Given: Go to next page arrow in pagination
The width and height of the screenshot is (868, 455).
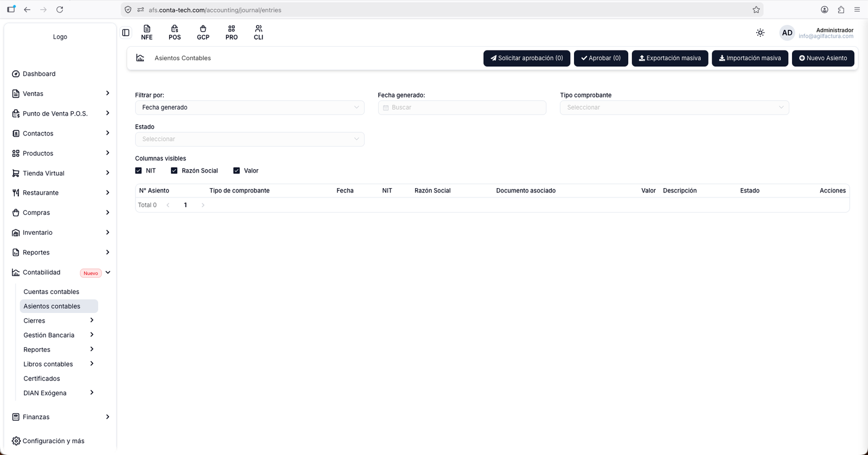Looking at the screenshot, I should [x=203, y=205].
